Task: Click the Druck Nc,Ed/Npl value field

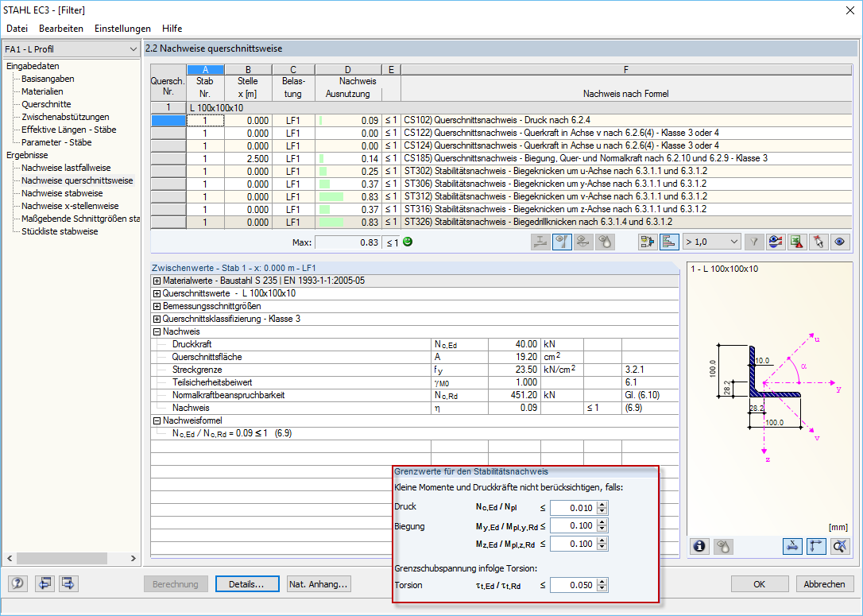Action: 573,508
